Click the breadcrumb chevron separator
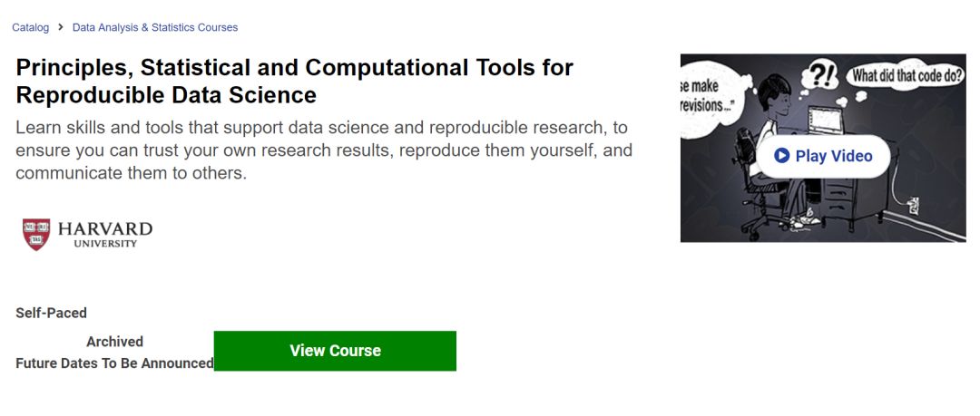This screenshot has height=416, width=980. point(61,27)
